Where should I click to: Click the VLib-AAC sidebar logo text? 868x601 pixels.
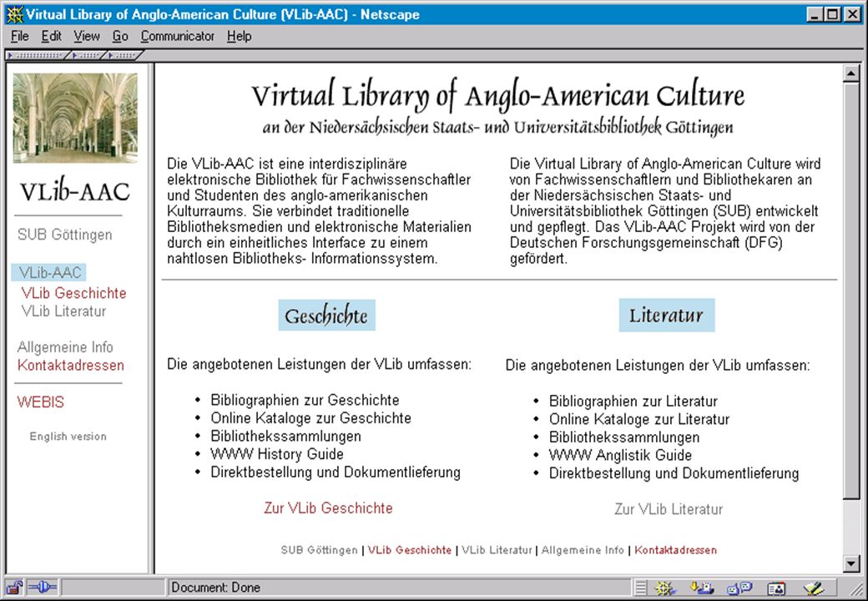(75, 191)
